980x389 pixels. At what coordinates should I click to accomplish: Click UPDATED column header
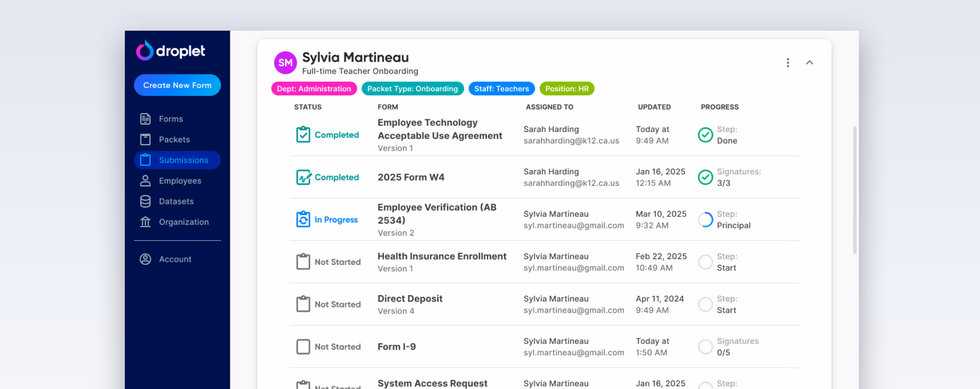[654, 107]
